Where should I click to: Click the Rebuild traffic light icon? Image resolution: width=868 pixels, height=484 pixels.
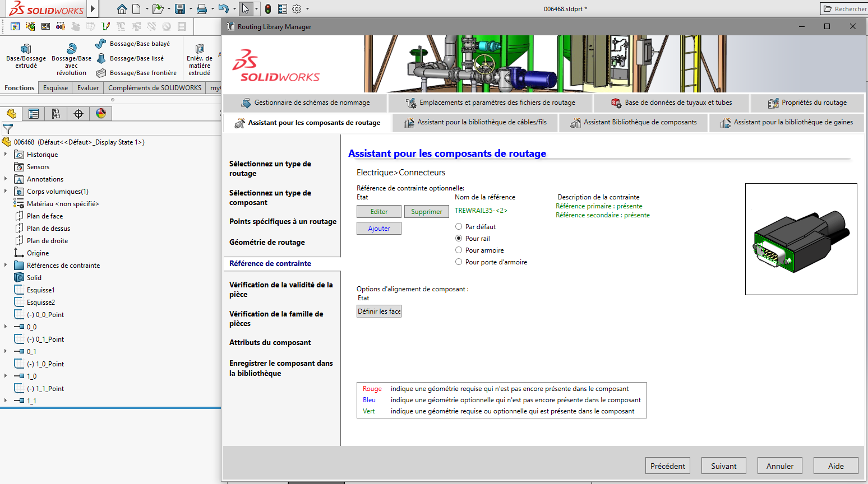[268, 9]
